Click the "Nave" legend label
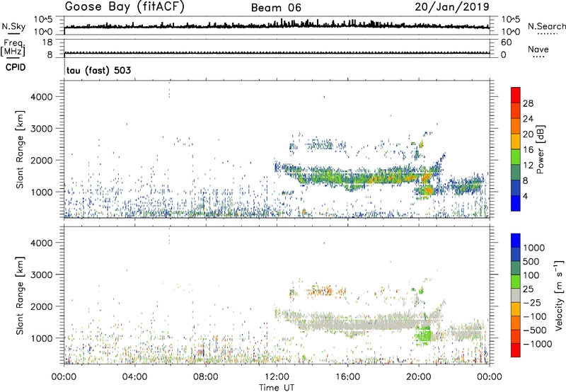566x392 pixels. point(538,50)
